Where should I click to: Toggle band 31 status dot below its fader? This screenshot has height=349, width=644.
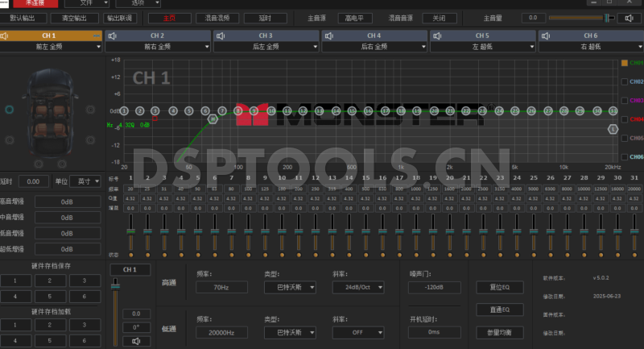click(634, 256)
